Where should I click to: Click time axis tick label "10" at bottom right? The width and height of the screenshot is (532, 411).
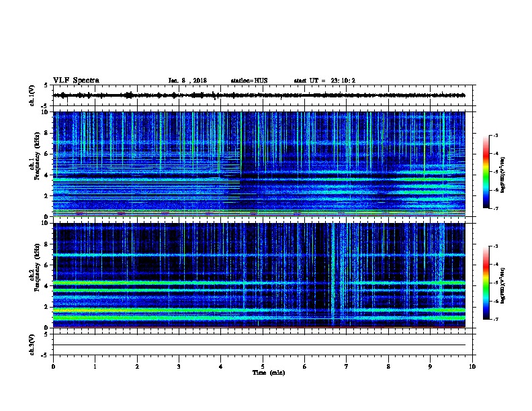click(x=472, y=367)
